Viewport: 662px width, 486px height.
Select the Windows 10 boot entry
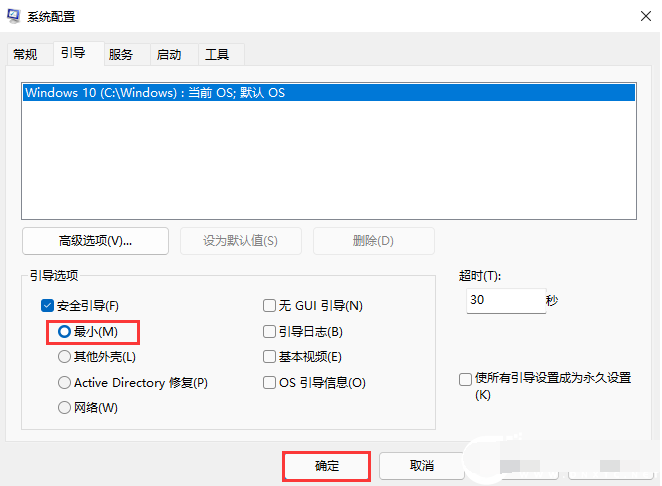[155, 93]
